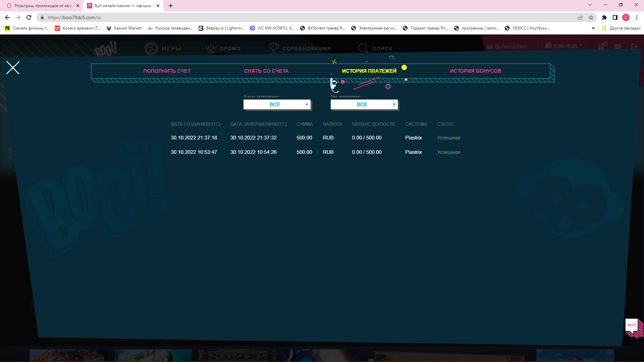Click the ПРОМО menu item
The image size is (644, 362).
coord(223,49)
